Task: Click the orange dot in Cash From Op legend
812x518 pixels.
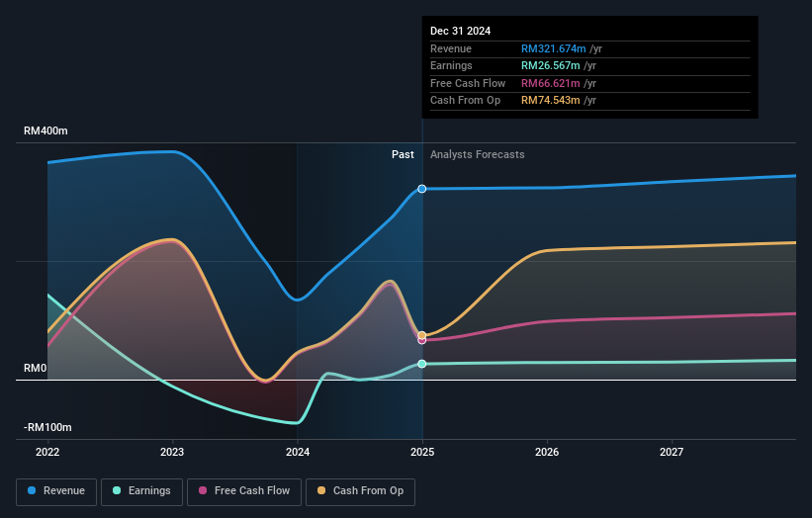Action: coord(321,490)
